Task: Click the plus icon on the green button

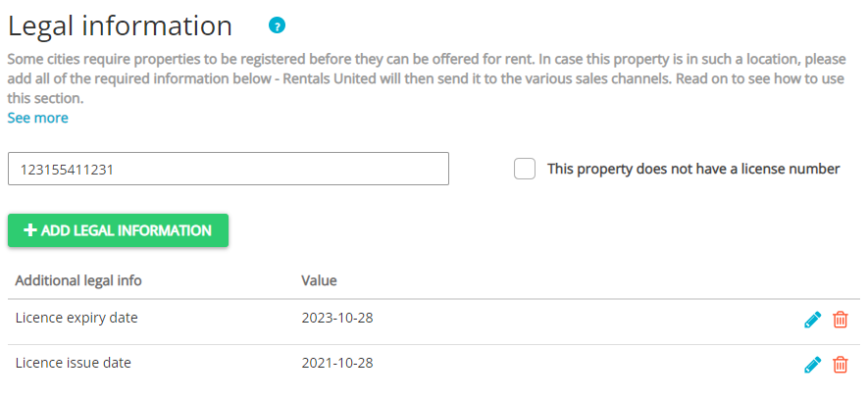Action: pyautogui.click(x=30, y=230)
